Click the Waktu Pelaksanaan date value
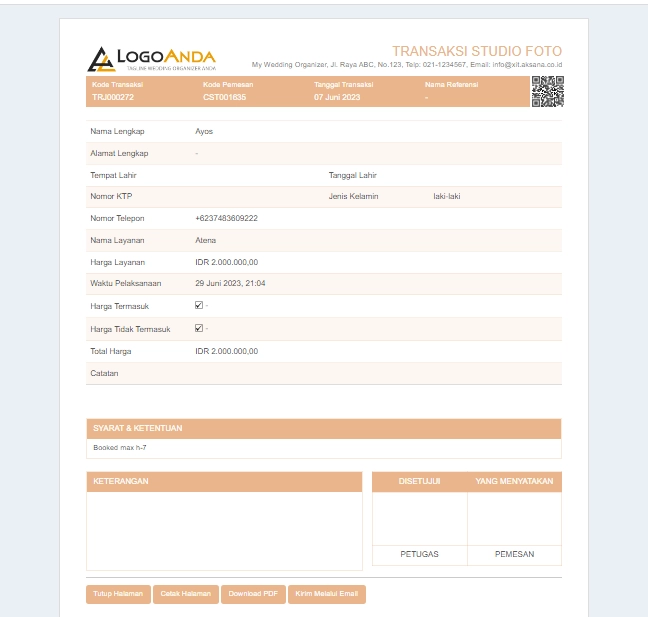648x617 pixels. 230,283
